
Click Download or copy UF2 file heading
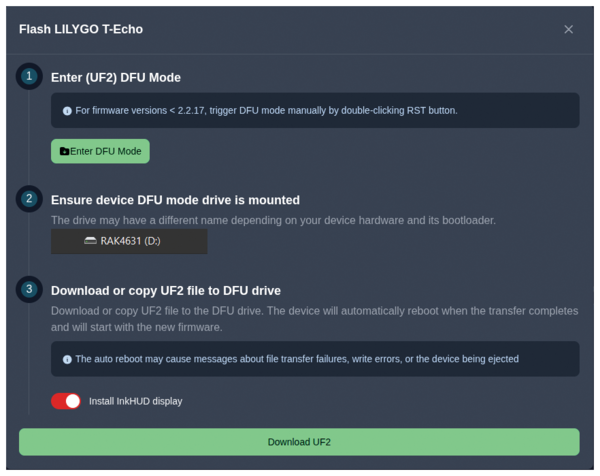(x=166, y=291)
